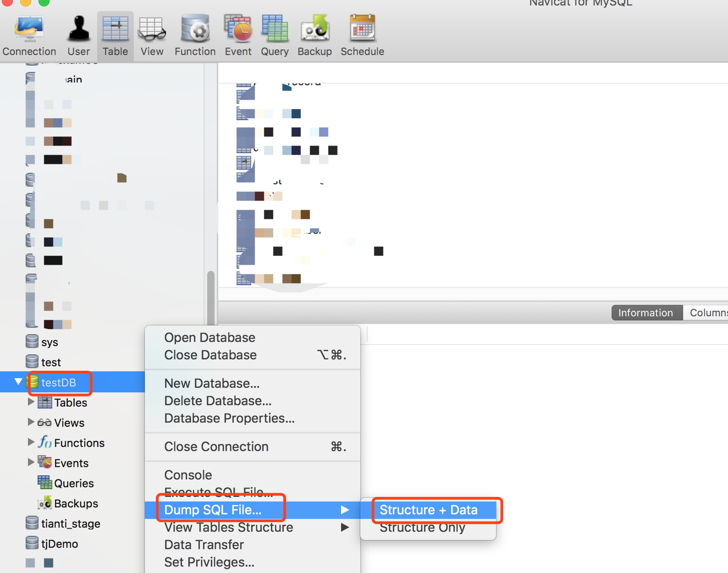Click the testDB database icon

pyautogui.click(x=33, y=382)
